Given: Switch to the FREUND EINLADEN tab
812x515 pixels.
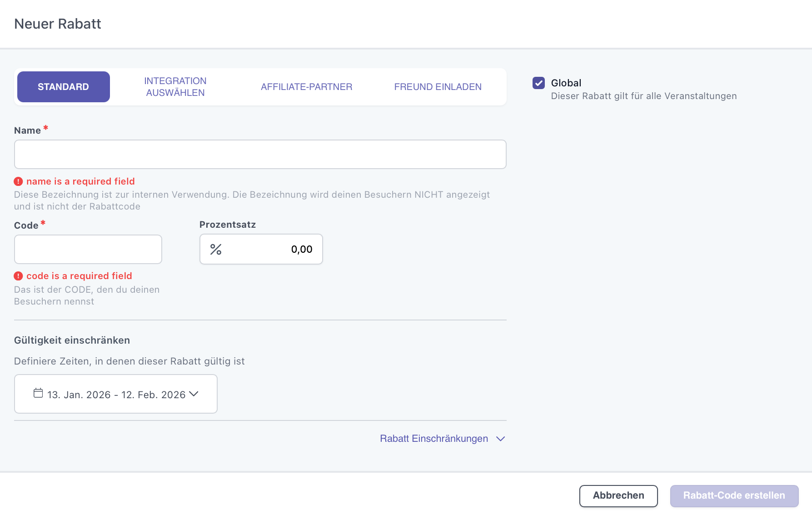Looking at the screenshot, I should click(x=438, y=87).
